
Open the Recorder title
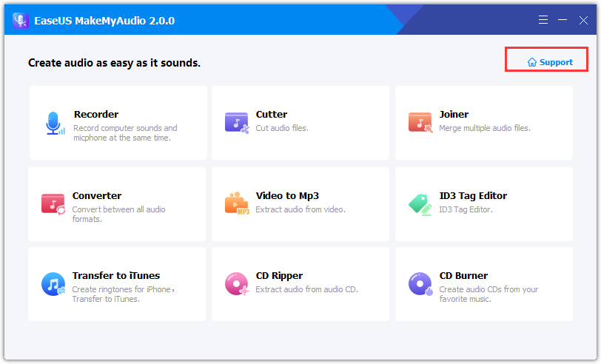point(96,114)
